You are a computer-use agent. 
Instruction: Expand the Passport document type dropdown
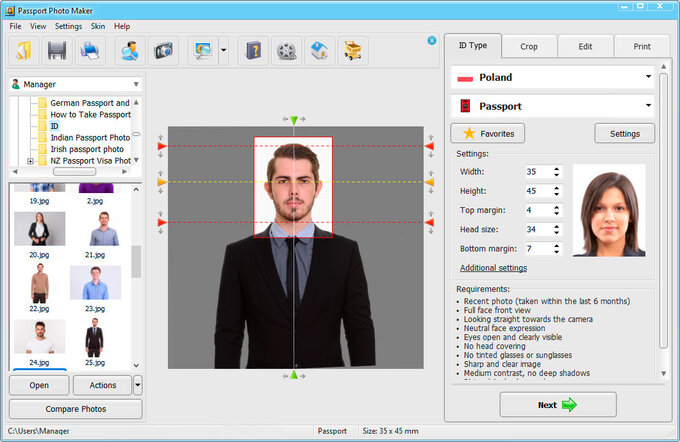[x=648, y=105]
